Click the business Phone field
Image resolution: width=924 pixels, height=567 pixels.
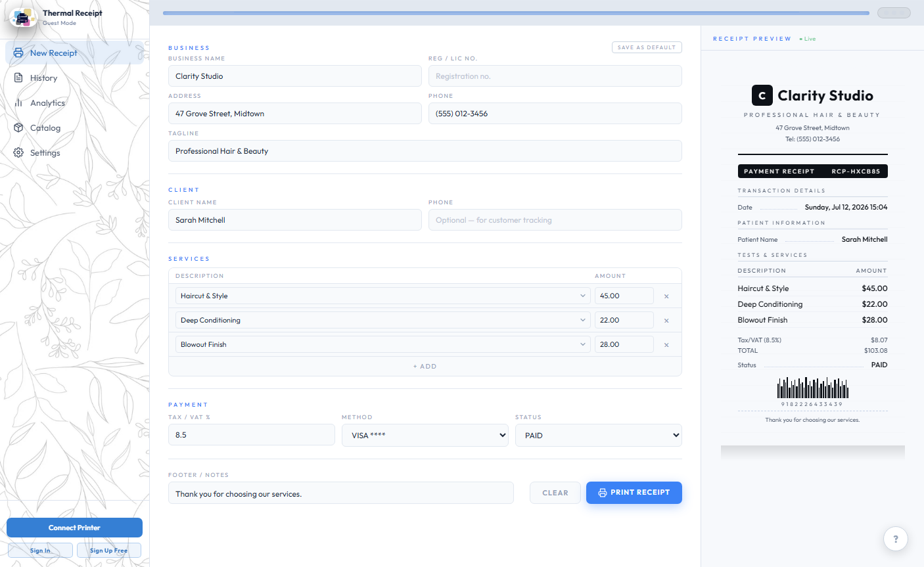[555, 114]
